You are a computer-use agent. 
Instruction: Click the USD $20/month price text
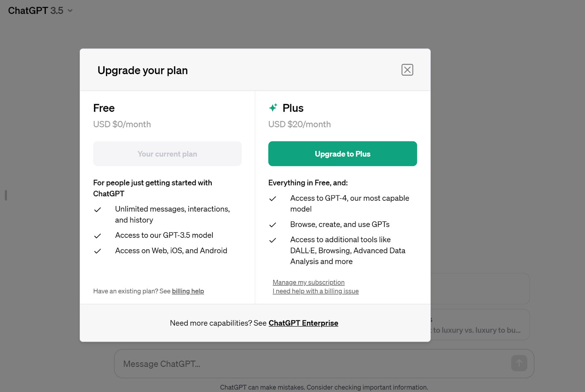coord(299,124)
